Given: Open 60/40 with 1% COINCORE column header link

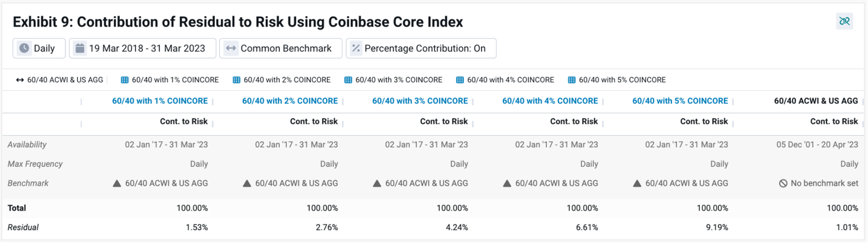Looking at the screenshot, I should pyautogui.click(x=160, y=101).
